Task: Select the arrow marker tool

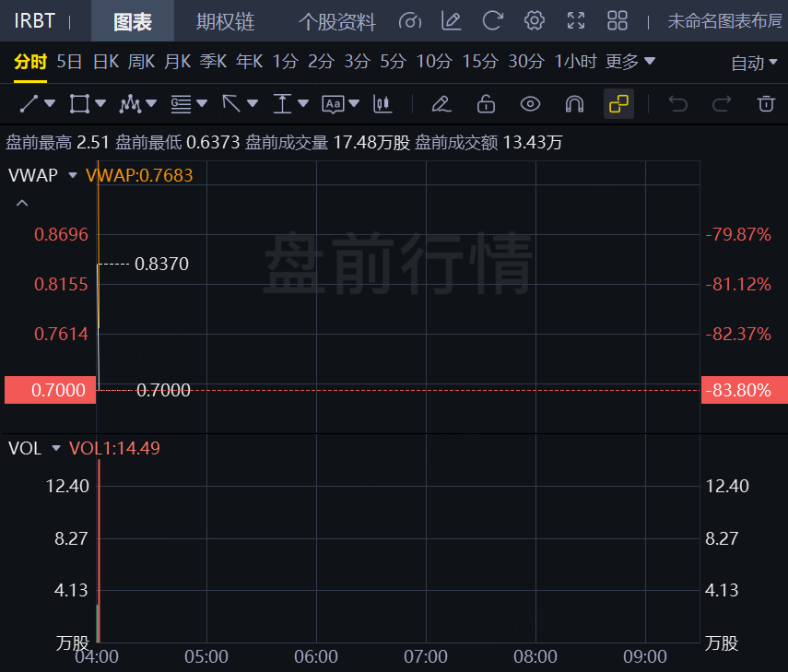Action: click(231, 104)
